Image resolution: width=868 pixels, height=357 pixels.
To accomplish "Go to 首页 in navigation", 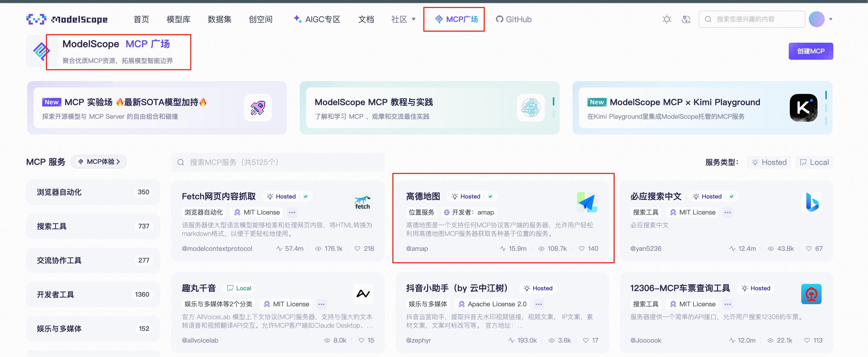I will [141, 19].
